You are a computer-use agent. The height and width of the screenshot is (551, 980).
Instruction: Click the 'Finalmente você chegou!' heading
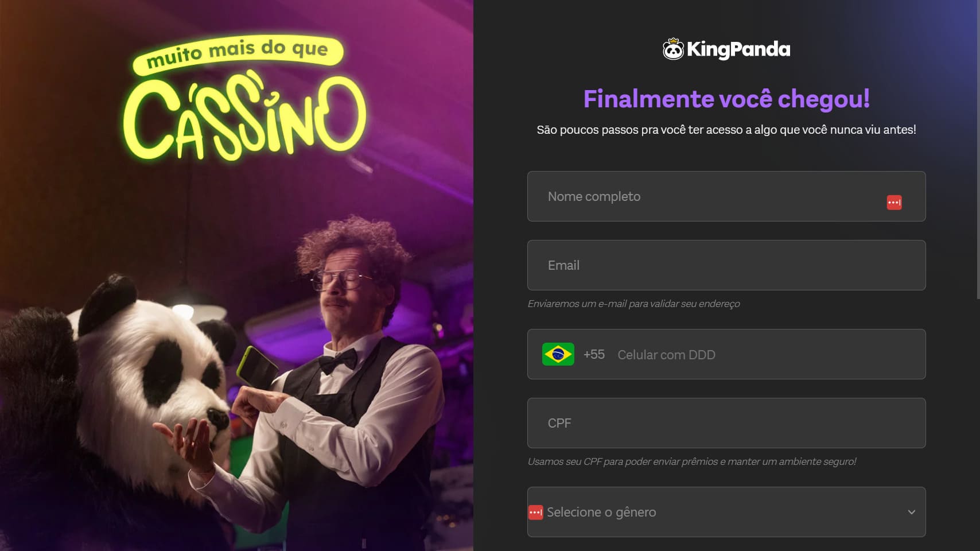tap(726, 99)
